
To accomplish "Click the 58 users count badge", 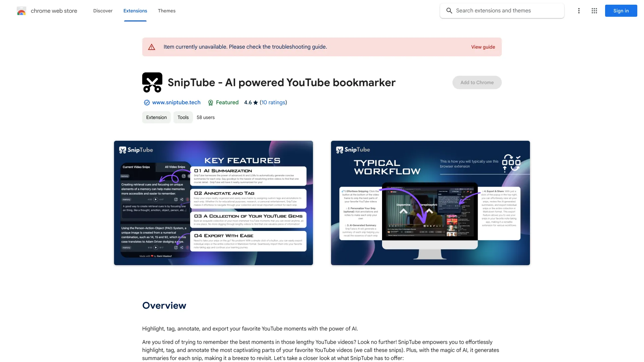I will click(x=205, y=118).
